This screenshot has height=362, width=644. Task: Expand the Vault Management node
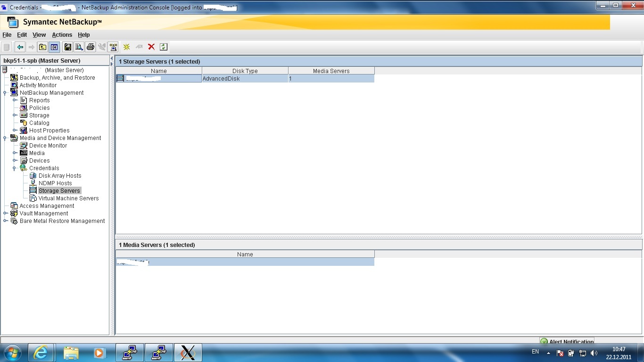tap(5, 214)
